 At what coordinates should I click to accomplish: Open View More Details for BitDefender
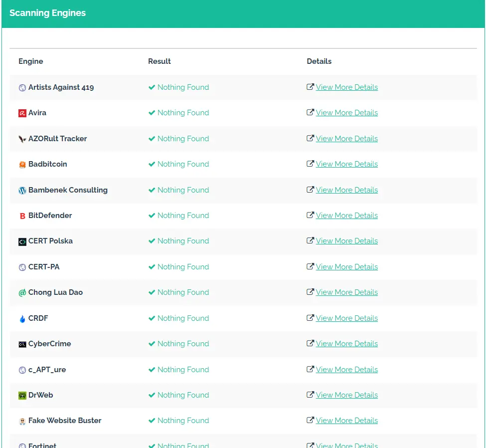coord(347,216)
